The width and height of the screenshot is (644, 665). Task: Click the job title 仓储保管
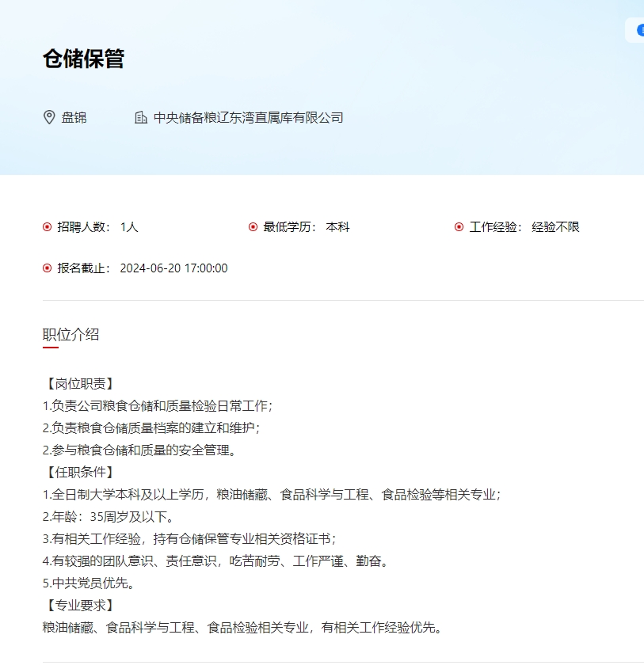pyautogui.click(x=83, y=59)
